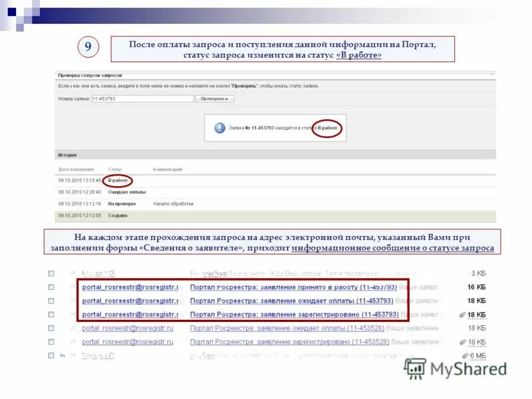This screenshot has height=399, width=532.
Task: Collapse the 'Проверка статусов запросов' panel arrow
Action: coord(491,74)
